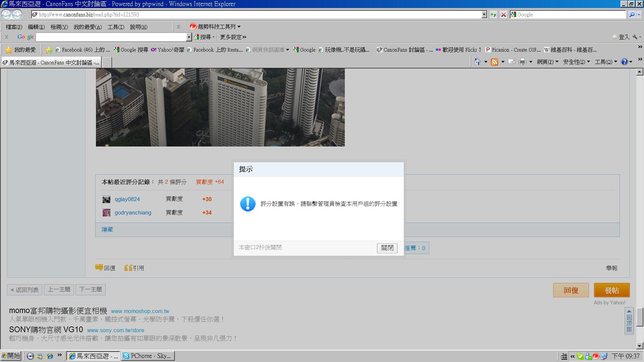The image size is (644, 362).
Task: Click the blue Help question icon
Action: click(624, 62)
